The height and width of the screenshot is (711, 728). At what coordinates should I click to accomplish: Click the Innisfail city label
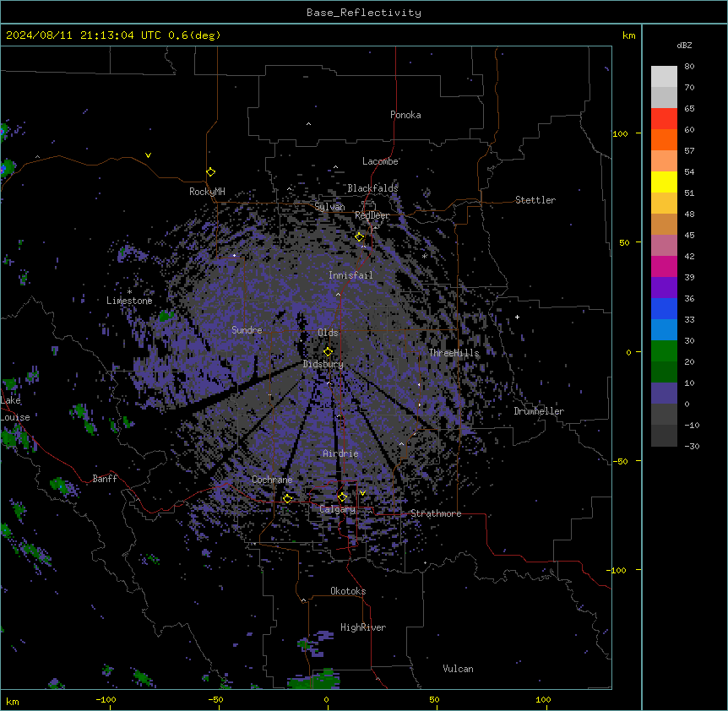tap(350, 275)
